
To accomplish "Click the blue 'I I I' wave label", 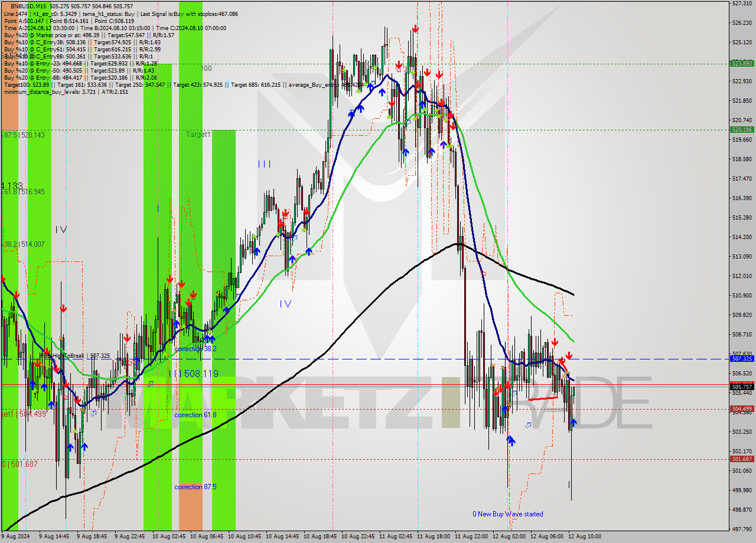I will [x=264, y=164].
